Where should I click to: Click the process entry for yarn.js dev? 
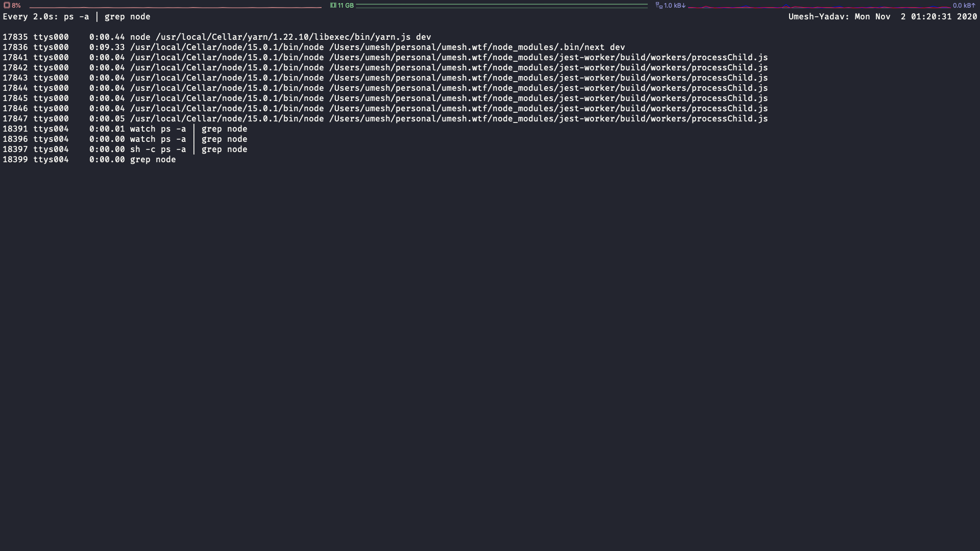(217, 37)
